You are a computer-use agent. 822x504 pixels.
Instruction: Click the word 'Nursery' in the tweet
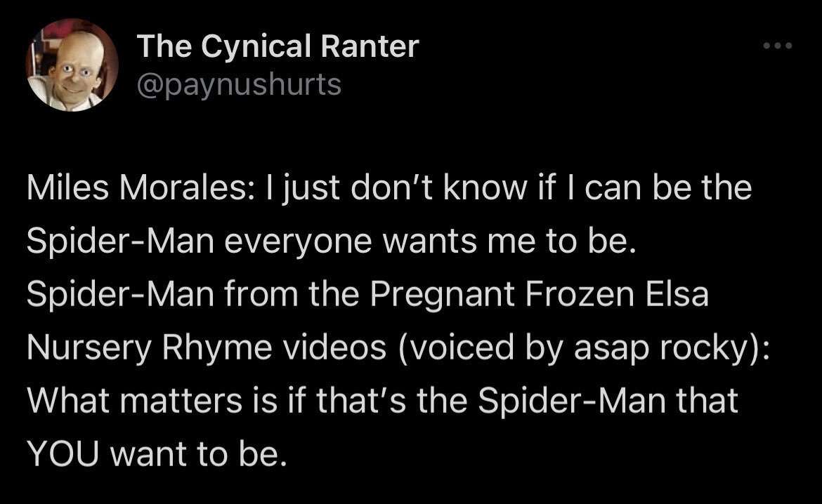[x=89, y=348]
